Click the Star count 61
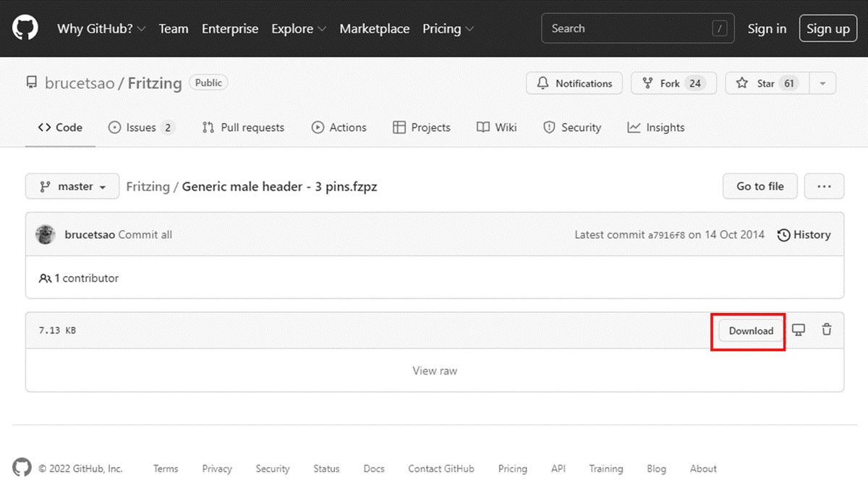868x493 pixels. tap(789, 83)
